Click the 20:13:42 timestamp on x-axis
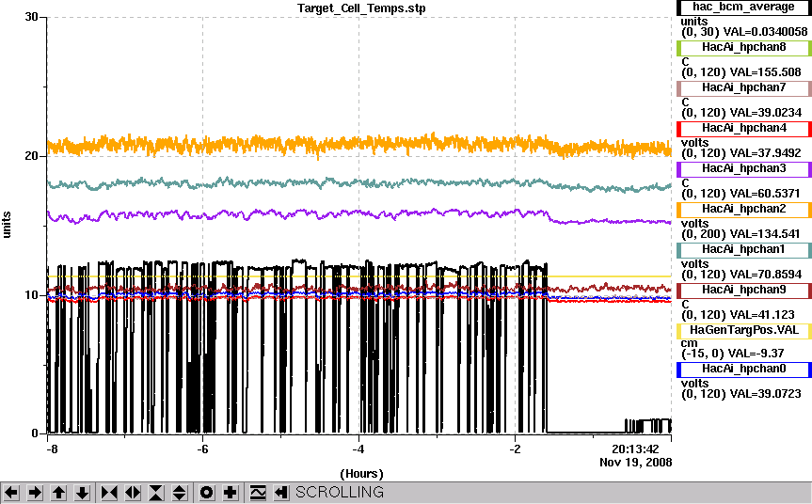Viewport: 812px width, 504px height. click(635, 449)
